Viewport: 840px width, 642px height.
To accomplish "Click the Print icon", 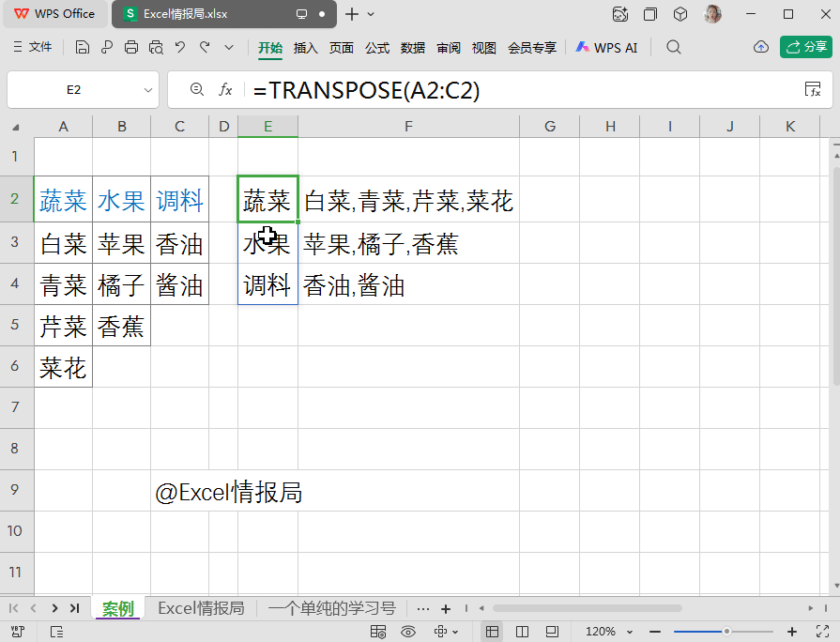I will point(131,48).
